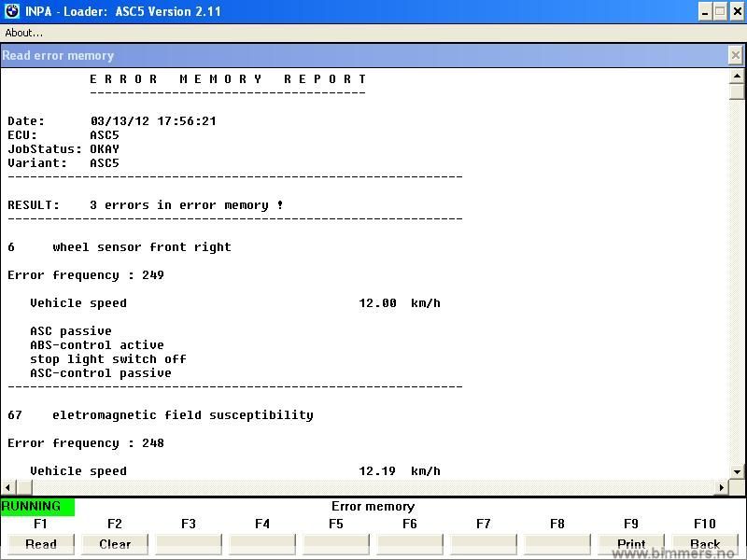Click 'Error frequency : 248' line
The width and height of the screenshot is (747, 560).
86,443
